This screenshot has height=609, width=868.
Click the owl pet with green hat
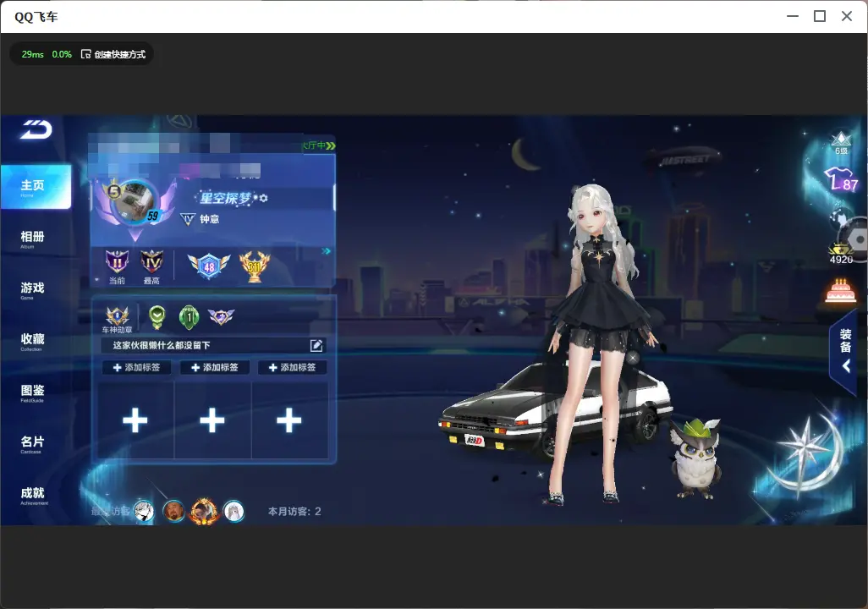[695, 458]
